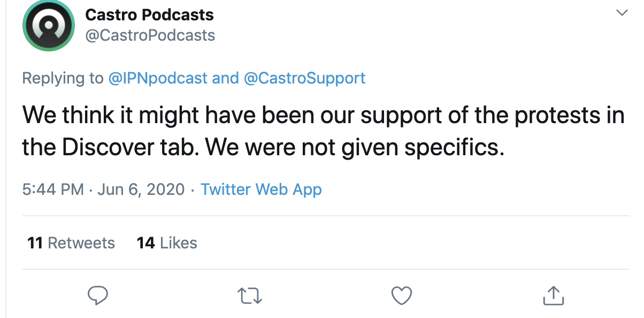
Task: Visit the @CastroPodcasts handle below the name
Action: click(150, 35)
